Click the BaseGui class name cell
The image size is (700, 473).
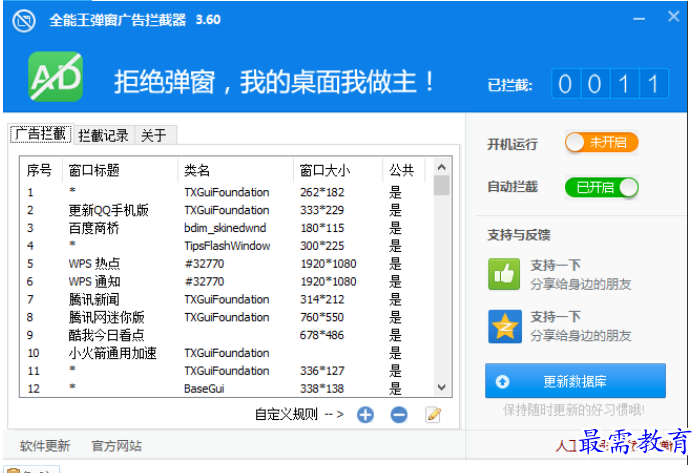(x=204, y=389)
